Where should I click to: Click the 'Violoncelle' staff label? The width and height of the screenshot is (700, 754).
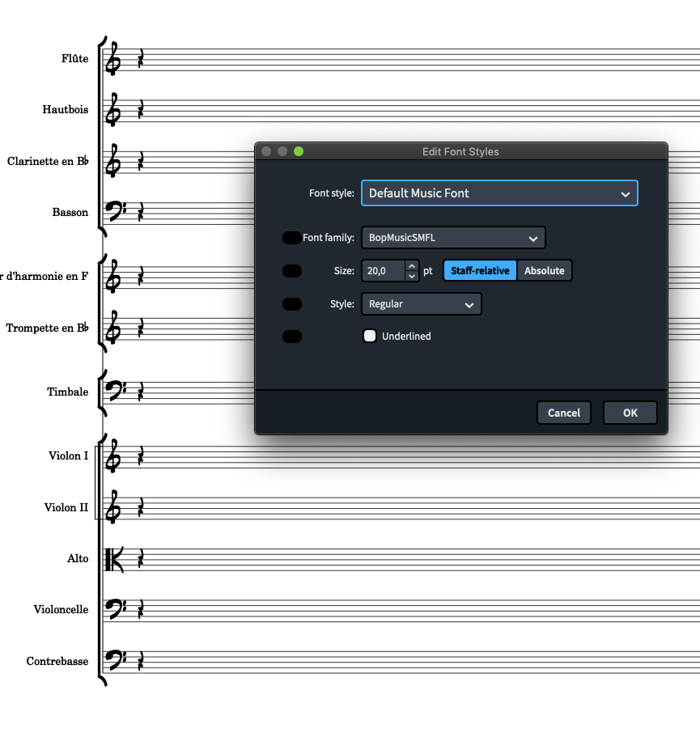tap(62, 610)
